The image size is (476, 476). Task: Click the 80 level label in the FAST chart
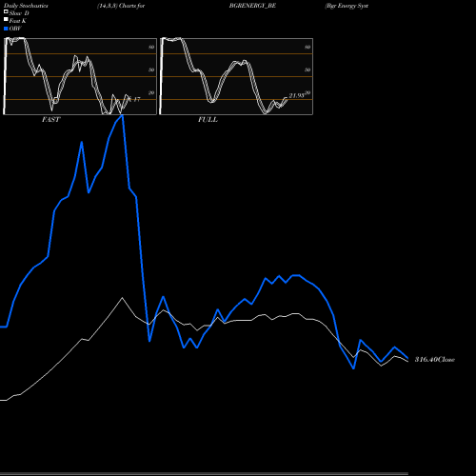click(151, 47)
